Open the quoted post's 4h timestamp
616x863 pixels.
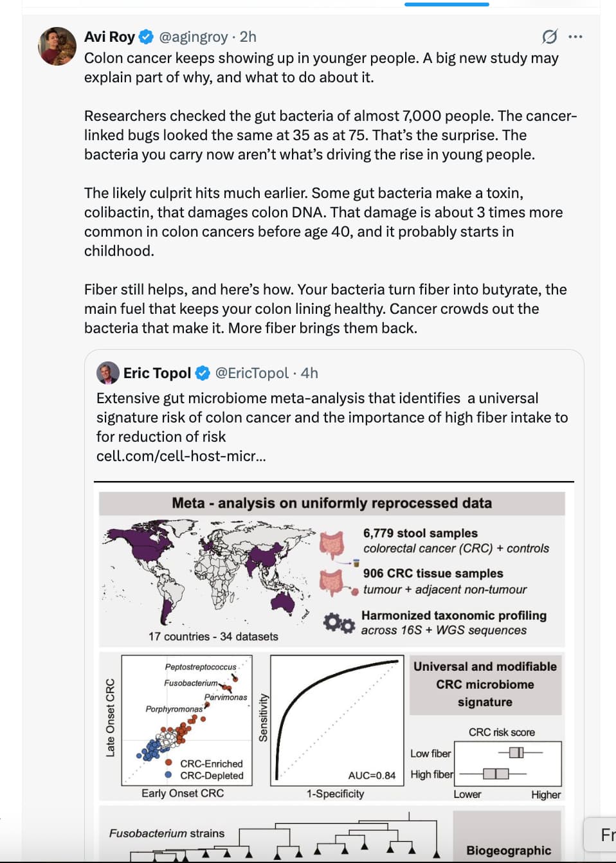click(309, 373)
